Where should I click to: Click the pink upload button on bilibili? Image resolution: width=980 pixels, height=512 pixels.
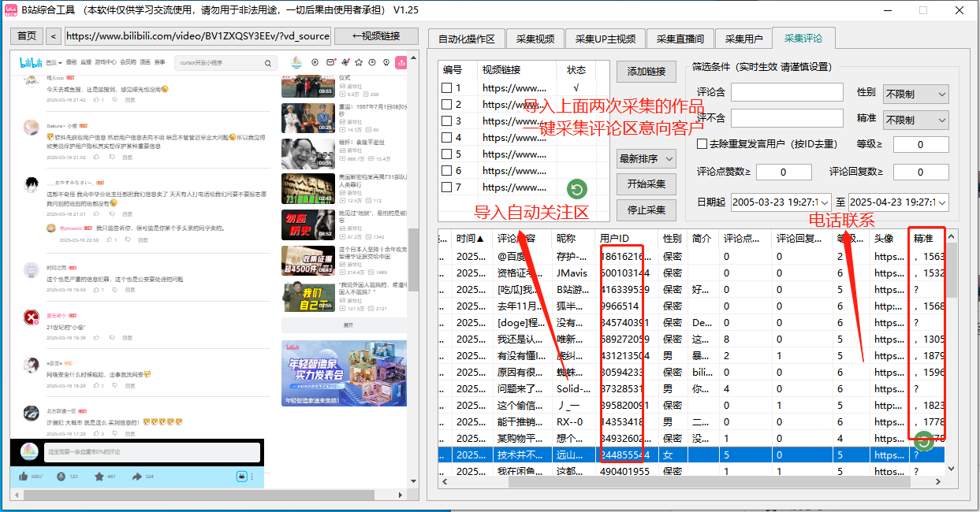point(401,63)
